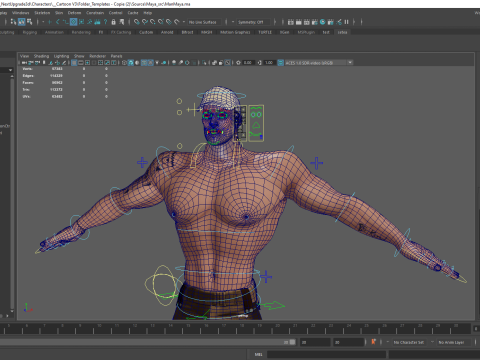The image size is (480, 360).
Task: Enable snap to grids magnet icon
Action: (x=136, y=22)
